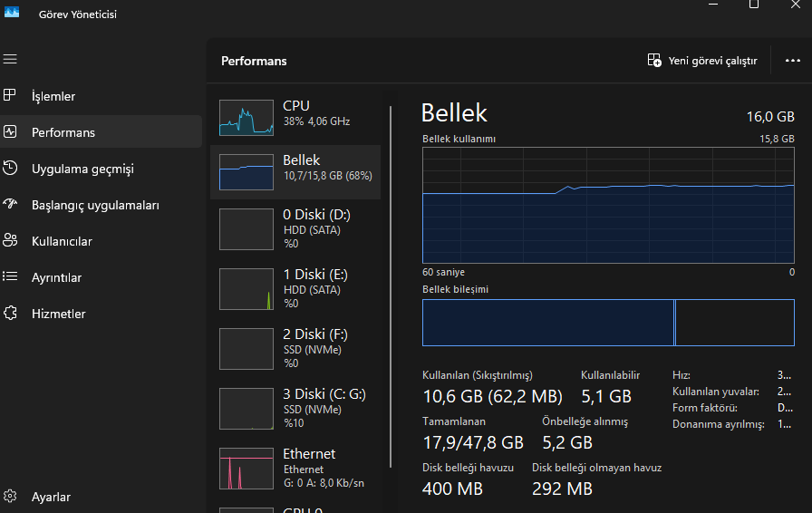This screenshot has width=812, height=513.
Task: Open Ayarlar settings page
Action: pyautogui.click(x=101, y=497)
